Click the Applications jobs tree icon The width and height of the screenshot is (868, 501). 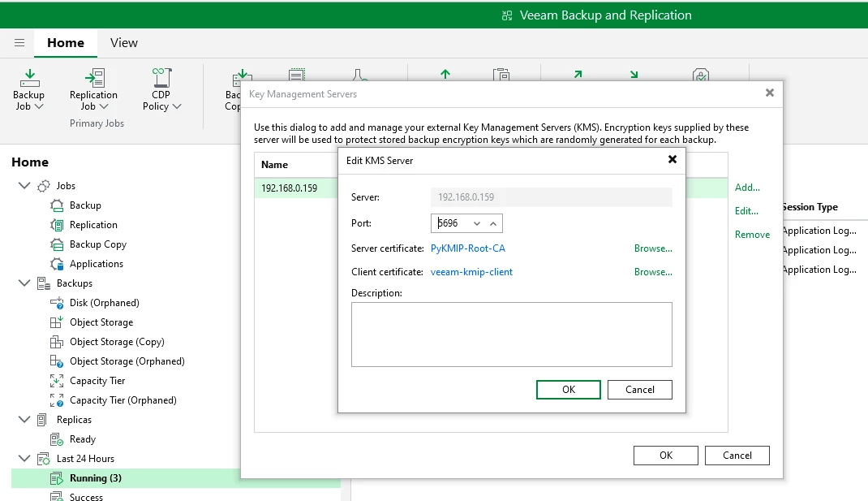(x=57, y=264)
